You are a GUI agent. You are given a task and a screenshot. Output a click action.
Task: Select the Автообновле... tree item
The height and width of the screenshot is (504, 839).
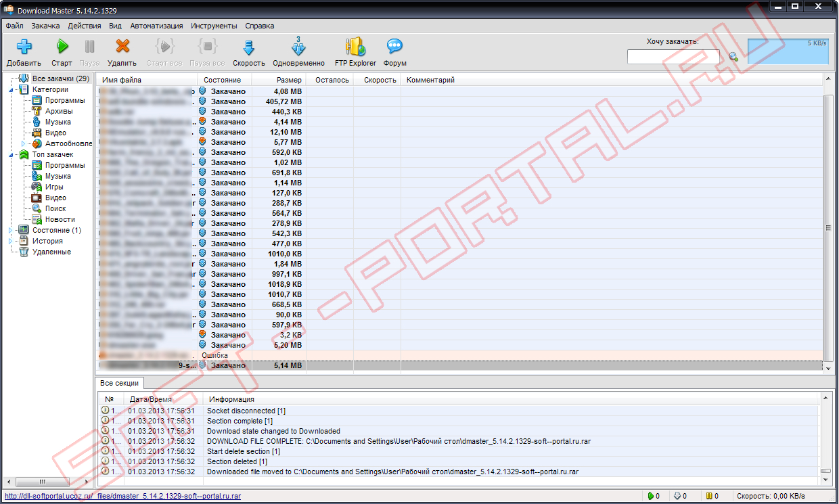(68, 143)
